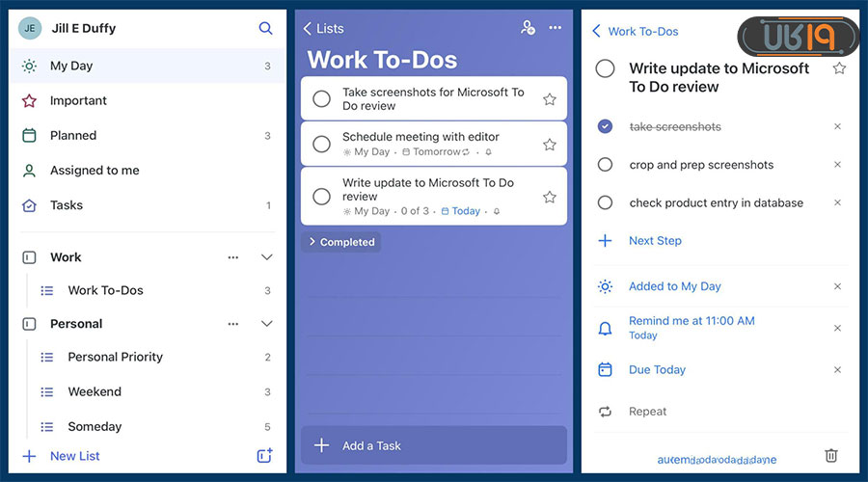Click the search magnifier icon
This screenshot has width=868, height=482.
(x=265, y=29)
